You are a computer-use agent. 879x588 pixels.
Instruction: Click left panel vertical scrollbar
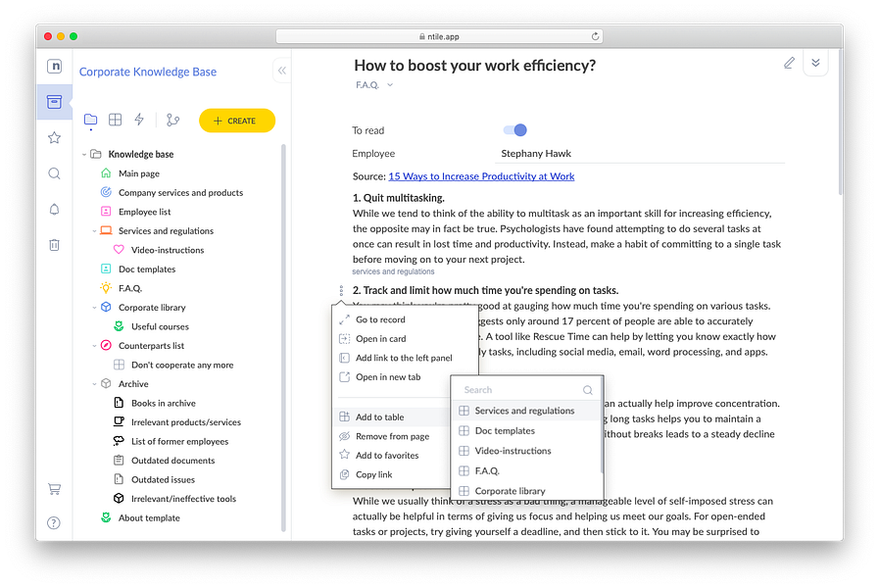283,336
